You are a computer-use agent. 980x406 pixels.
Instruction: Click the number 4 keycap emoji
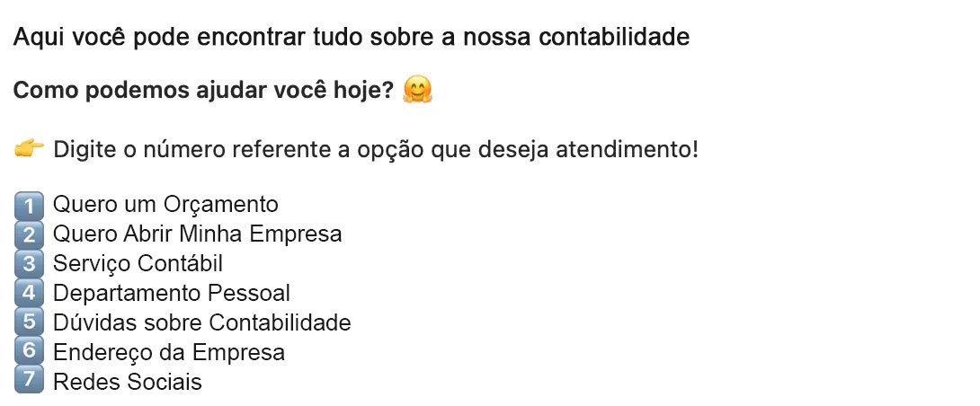(x=29, y=293)
